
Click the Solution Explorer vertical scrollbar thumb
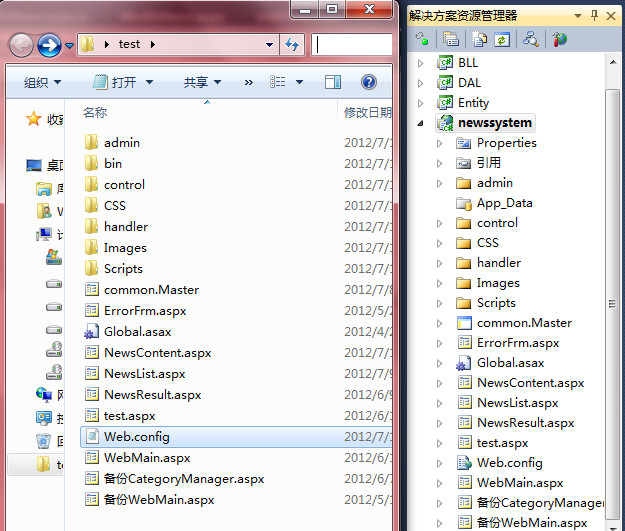613,302
